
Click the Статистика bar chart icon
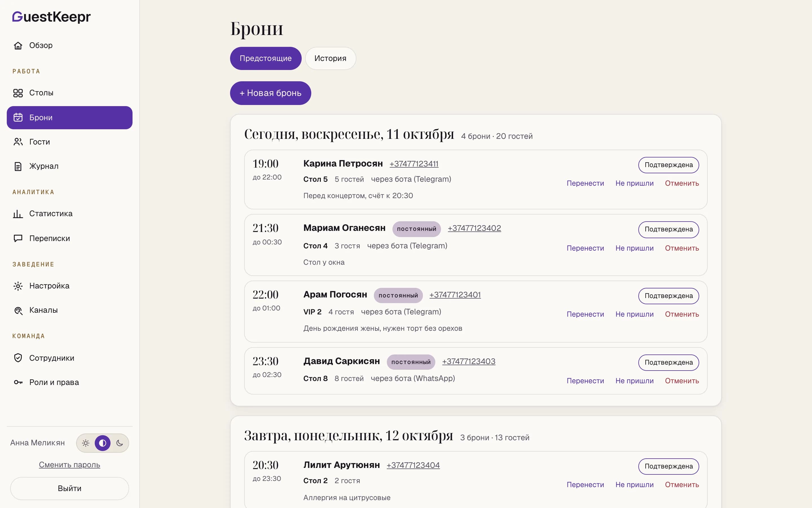click(18, 214)
